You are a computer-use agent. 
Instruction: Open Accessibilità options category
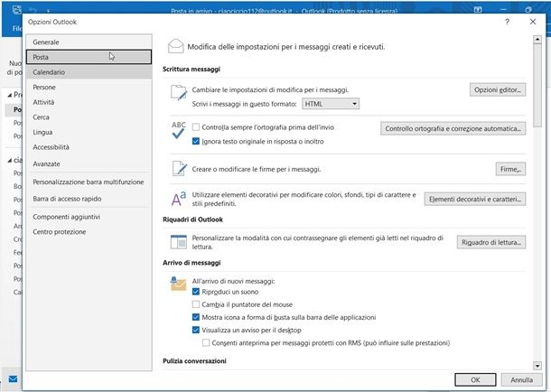click(89, 147)
